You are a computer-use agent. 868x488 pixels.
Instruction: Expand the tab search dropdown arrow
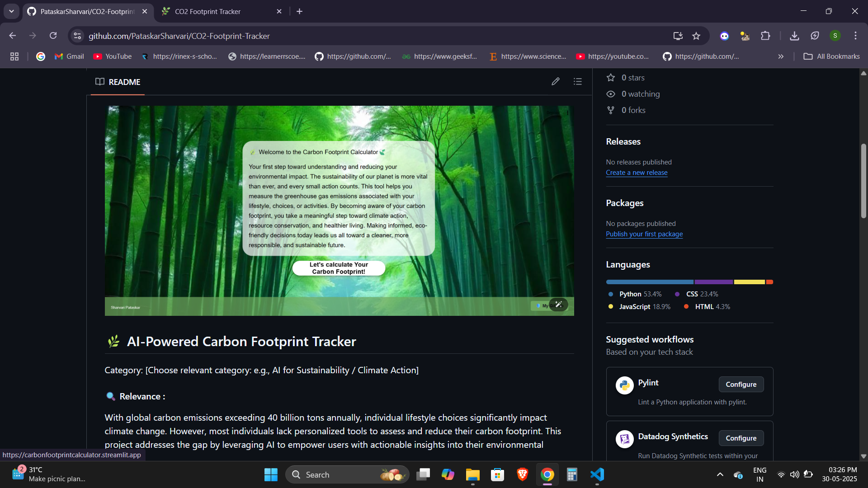tap(11, 11)
